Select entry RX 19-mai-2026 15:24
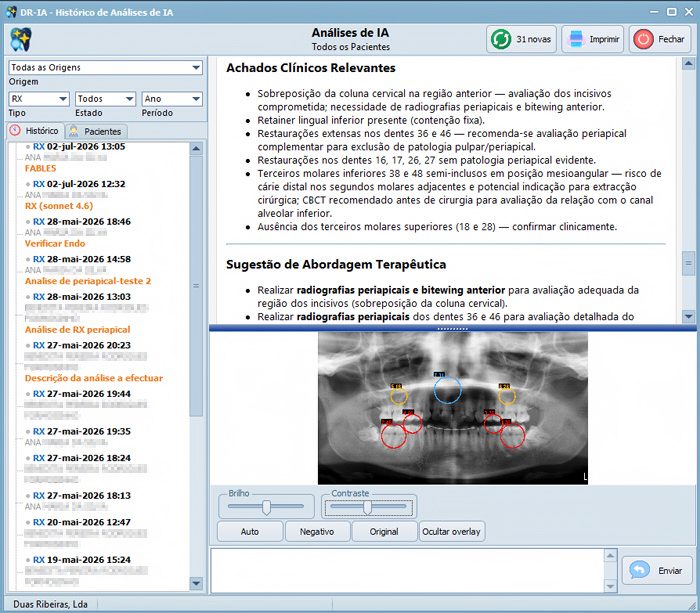 tap(82, 559)
